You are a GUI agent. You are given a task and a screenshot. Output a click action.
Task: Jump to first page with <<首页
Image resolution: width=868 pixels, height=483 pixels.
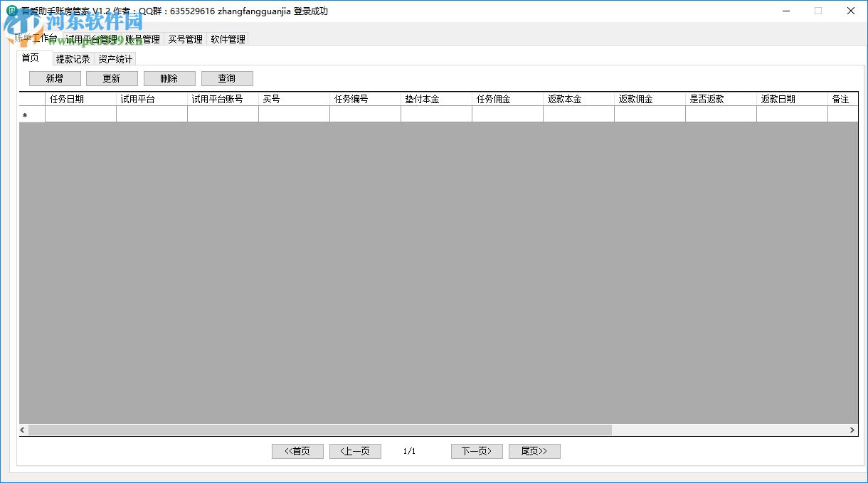[x=297, y=451]
